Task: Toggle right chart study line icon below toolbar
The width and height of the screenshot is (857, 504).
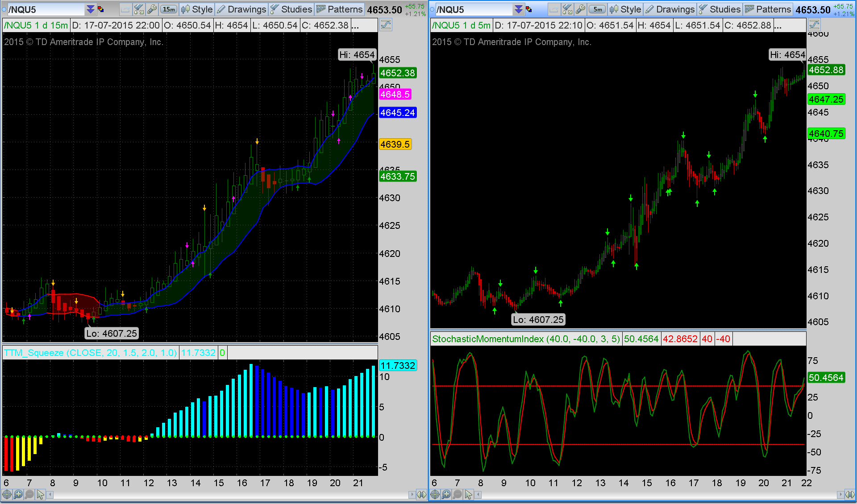Action: click(x=814, y=25)
